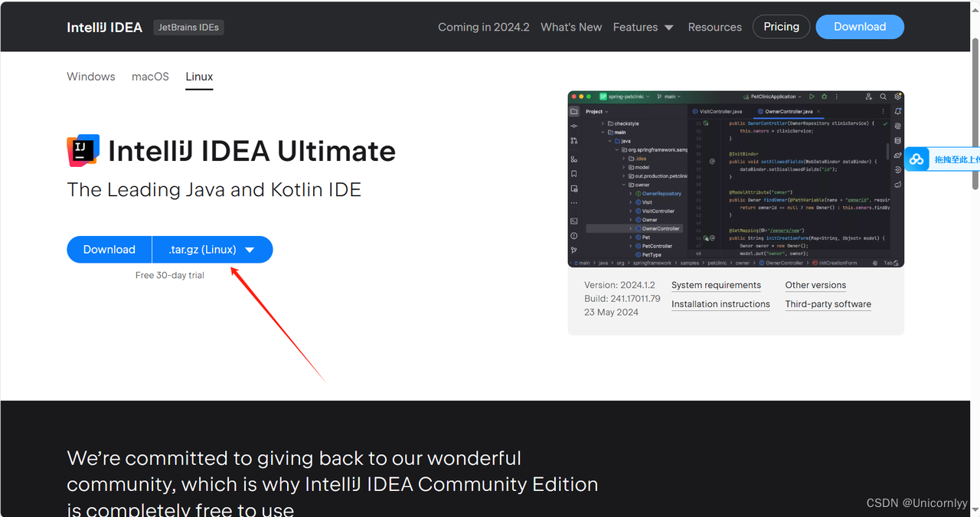Viewport: 980px width, 517px height.
Task: Open the Coming in 2024.2 page
Action: pyautogui.click(x=484, y=27)
